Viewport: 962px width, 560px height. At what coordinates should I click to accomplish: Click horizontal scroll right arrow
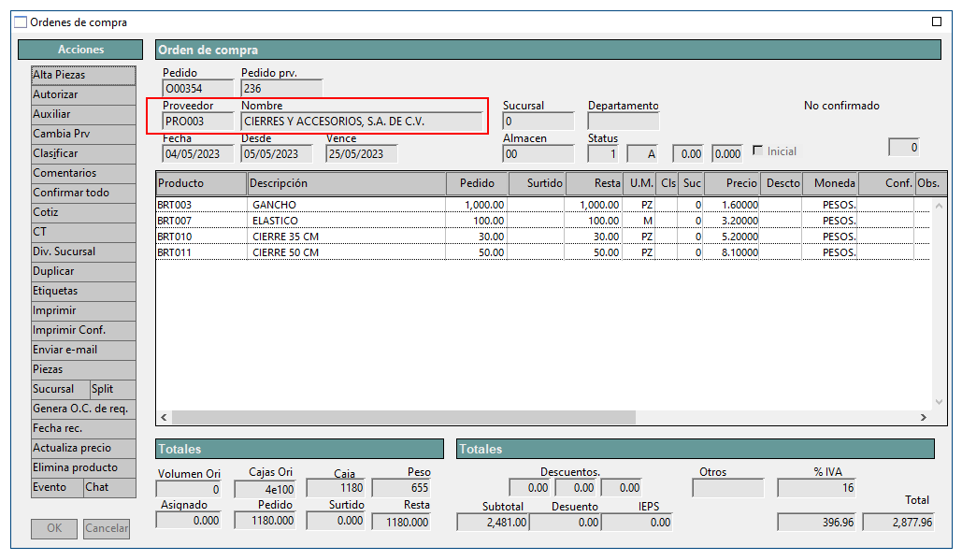coord(924,417)
